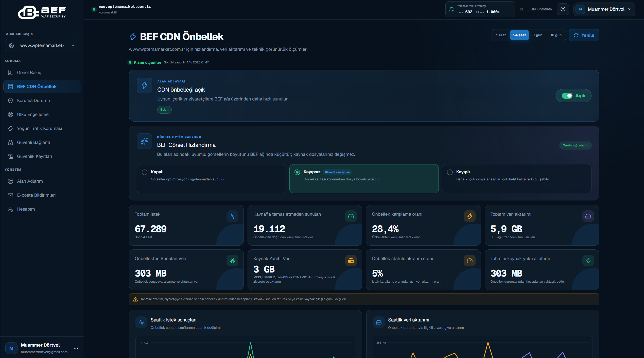Viewport: 644px width, 358px height.
Task: Click the E-posta Bildirimleri envelope icon
Action: click(x=10, y=195)
